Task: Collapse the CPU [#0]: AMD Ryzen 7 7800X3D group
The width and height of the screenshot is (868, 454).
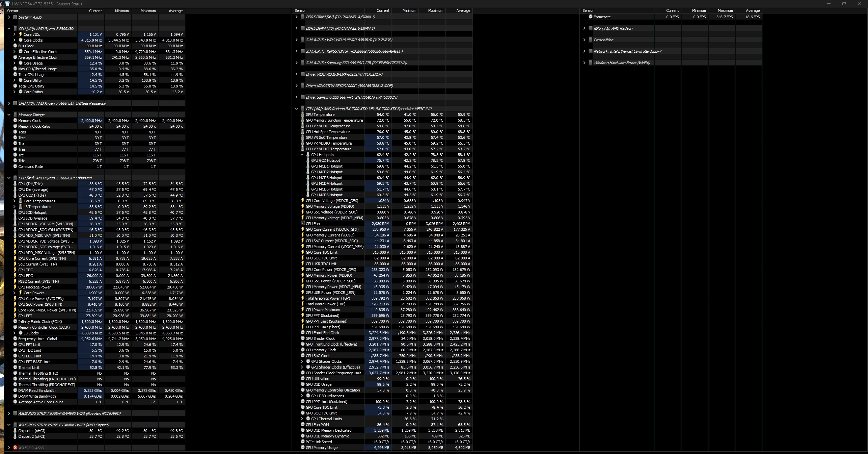Action: [x=9, y=29]
